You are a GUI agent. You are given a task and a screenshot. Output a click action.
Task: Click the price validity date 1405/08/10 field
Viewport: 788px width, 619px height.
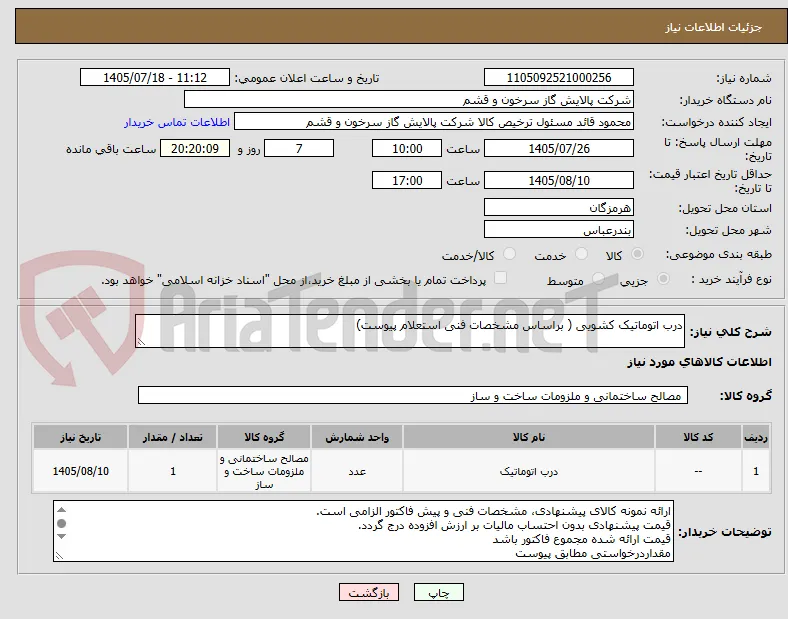(x=559, y=180)
